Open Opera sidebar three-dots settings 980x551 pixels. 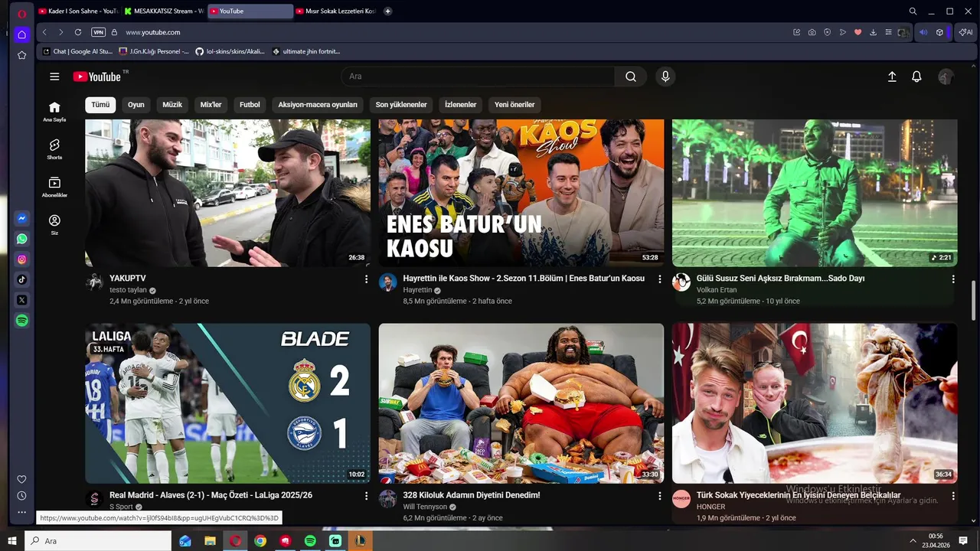click(x=21, y=512)
